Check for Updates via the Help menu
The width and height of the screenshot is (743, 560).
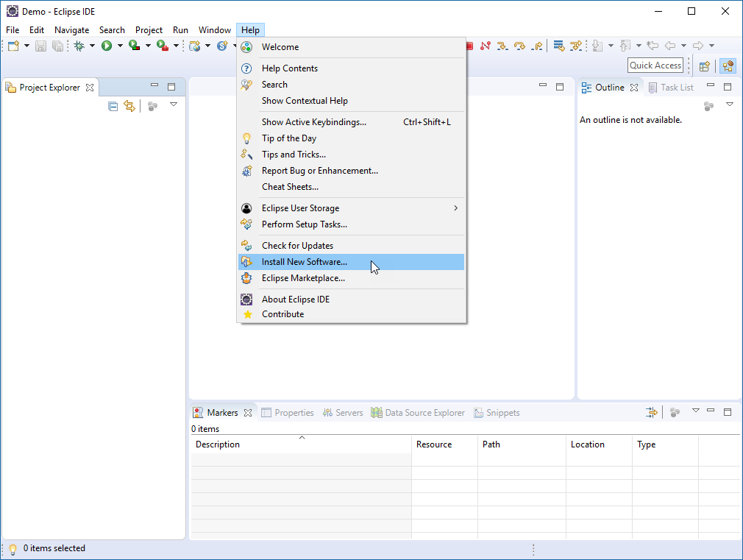[x=297, y=245]
